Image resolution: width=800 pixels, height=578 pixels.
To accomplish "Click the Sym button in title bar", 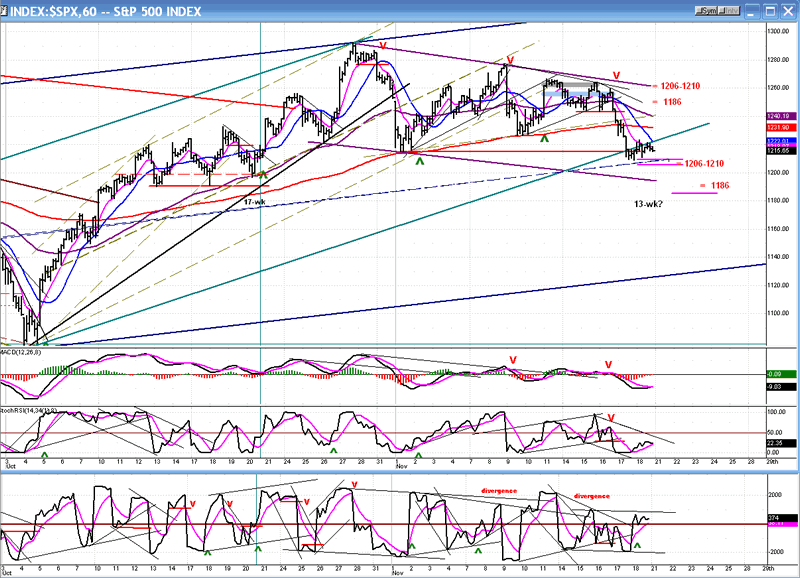I will (x=707, y=11).
